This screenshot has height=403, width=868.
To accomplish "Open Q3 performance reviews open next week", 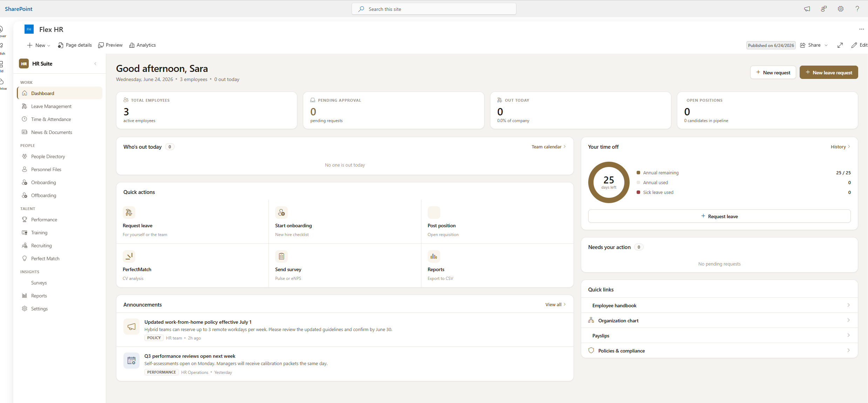I will click(190, 356).
